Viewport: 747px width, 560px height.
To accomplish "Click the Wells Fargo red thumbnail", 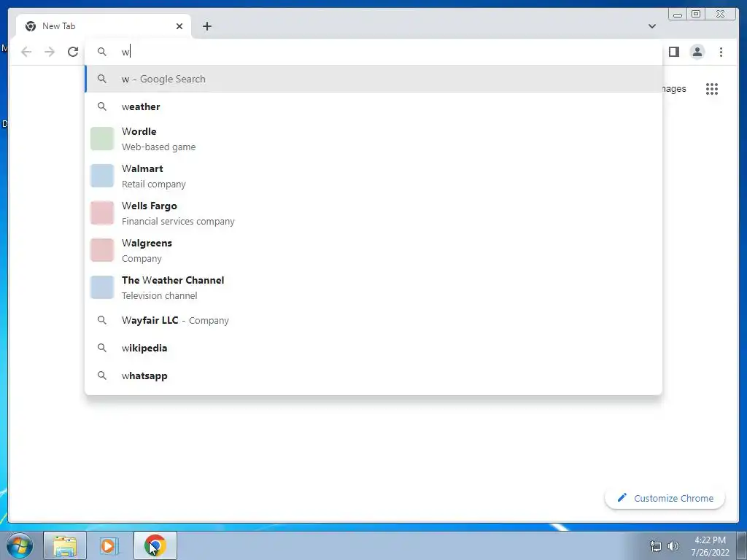I will (x=102, y=214).
